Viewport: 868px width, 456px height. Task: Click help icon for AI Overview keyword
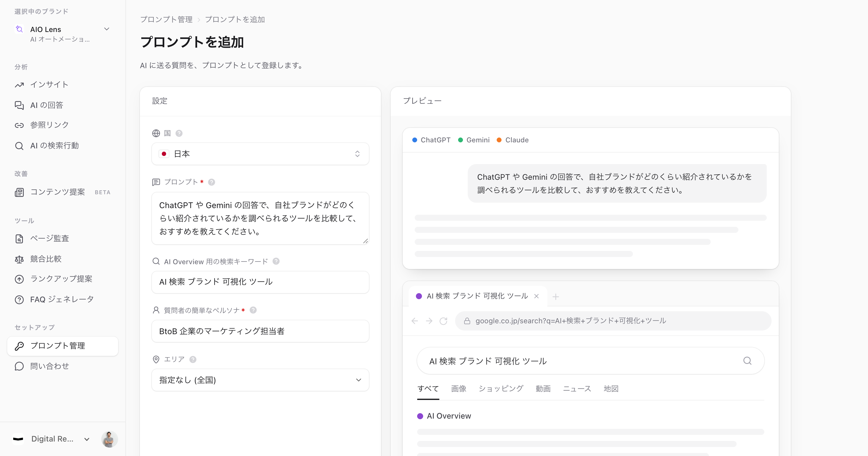point(276,261)
